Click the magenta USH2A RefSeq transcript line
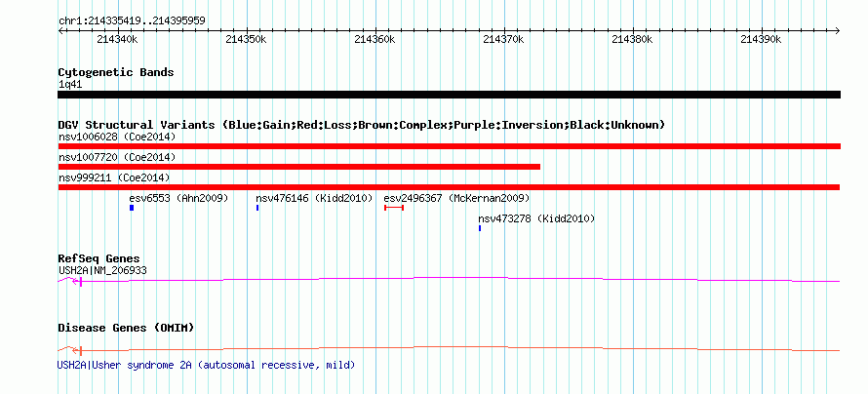The height and width of the screenshot is (394, 868). tap(449, 280)
